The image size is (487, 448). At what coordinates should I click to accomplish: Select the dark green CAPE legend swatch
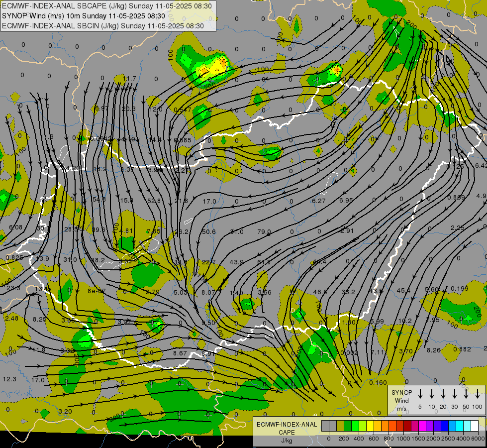348,426
